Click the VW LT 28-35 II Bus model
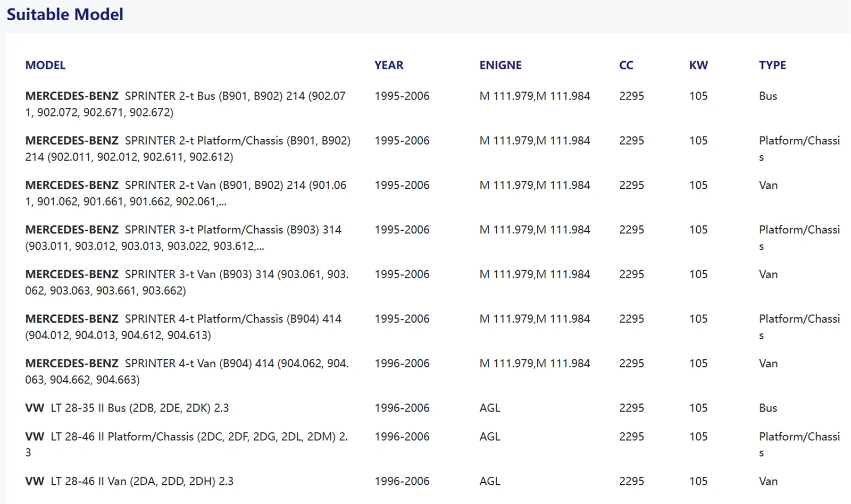Viewport: 851px width, 504px height. point(127,408)
